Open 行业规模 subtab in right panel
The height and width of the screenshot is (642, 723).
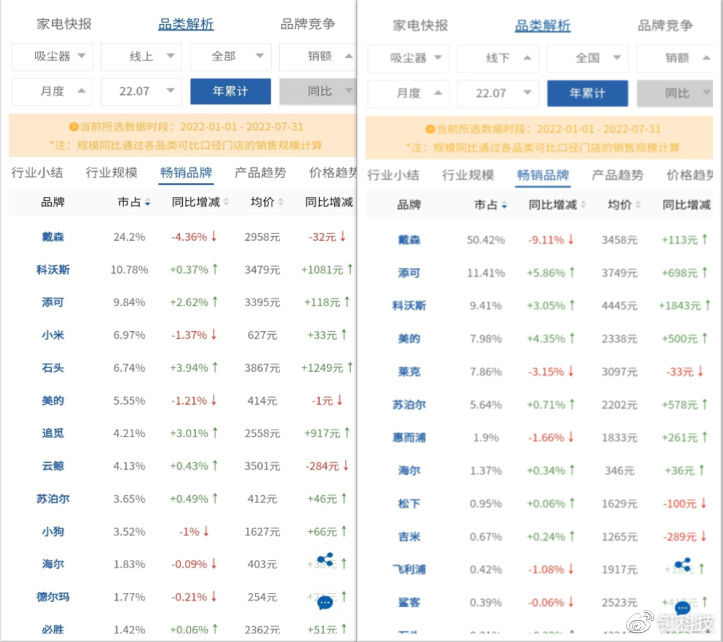[468, 175]
